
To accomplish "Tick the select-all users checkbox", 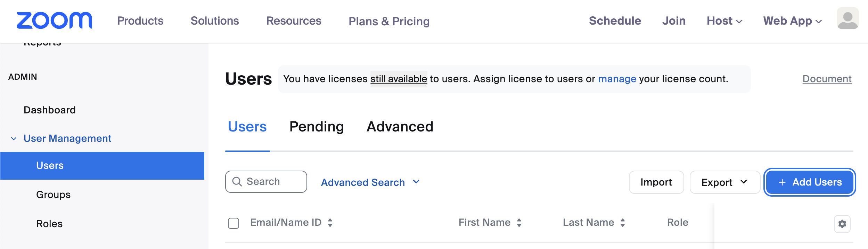I will point(234,223).
